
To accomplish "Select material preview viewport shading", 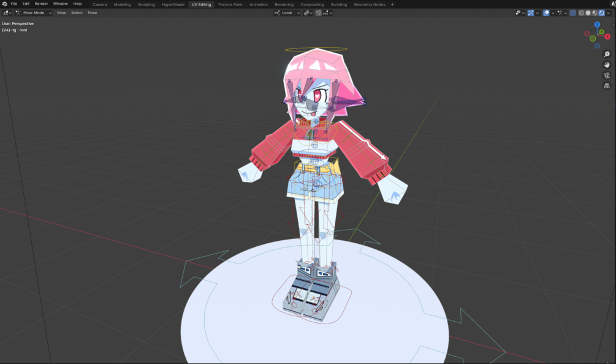I will point(595,13).
